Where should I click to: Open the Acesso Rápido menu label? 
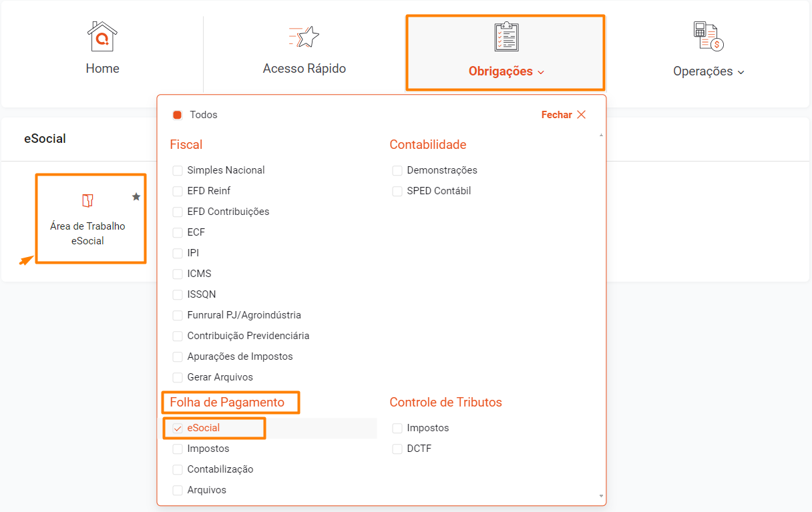pyautogui.click(x=304, y=68)
